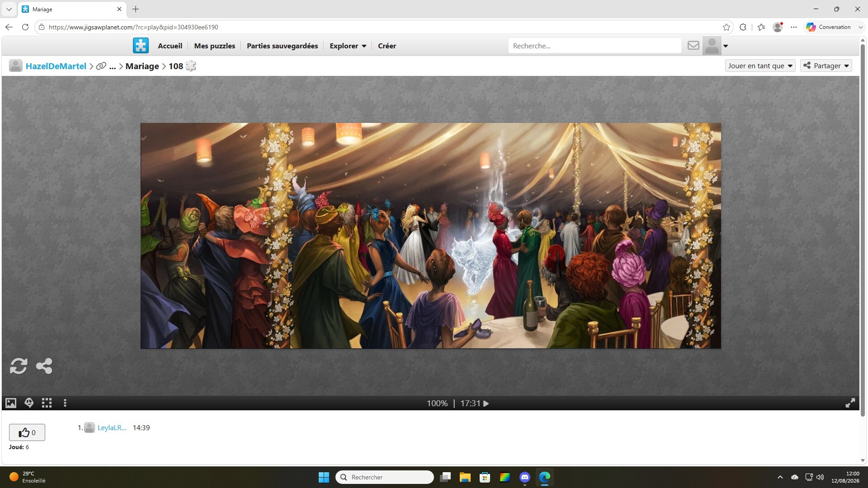Screen dimensions: 868x488
Task: Expand the Conversation sidebar chevron
Action: pos(860,27)
